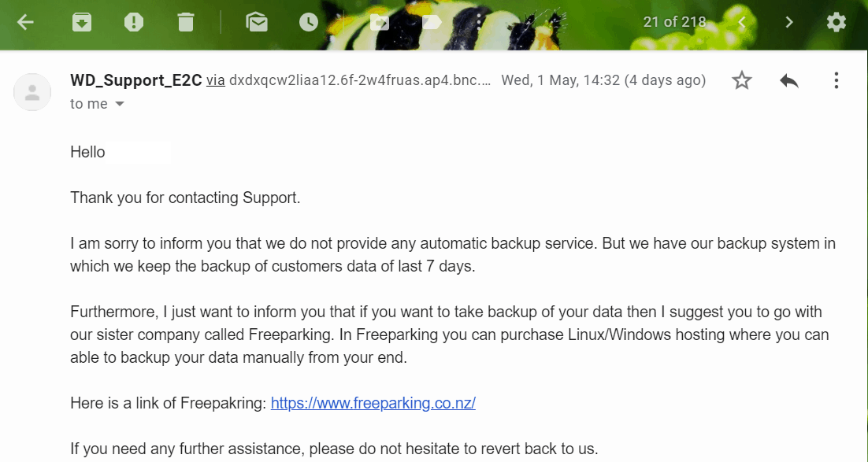This screenshot has width=868, height=462.
Task: Apply a label to this email
Action: (x=432, y=22)
